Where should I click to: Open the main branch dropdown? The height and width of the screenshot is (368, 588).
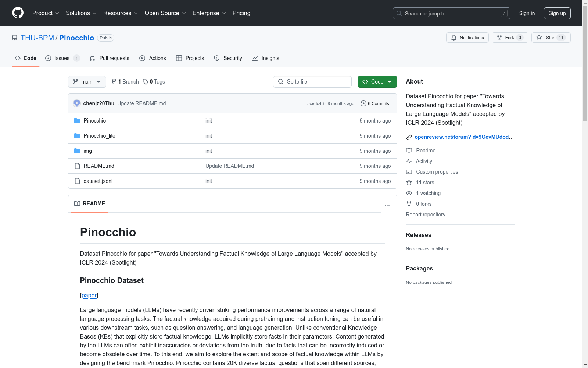[87, 82]
